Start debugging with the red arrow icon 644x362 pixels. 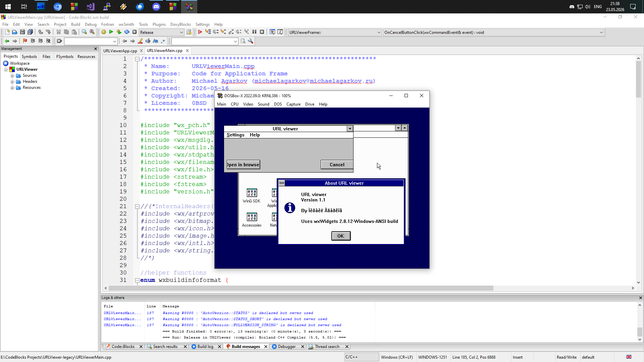click(200, 32)
